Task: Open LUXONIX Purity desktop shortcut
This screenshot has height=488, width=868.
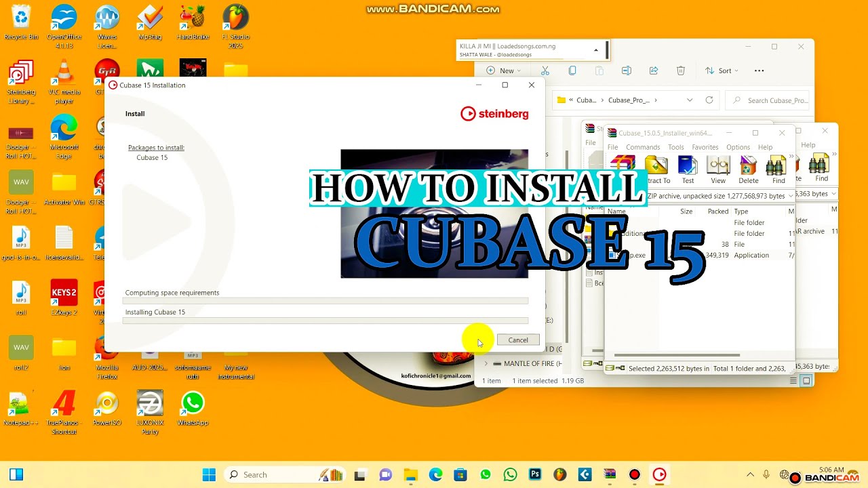Action: tap(150, 412)
